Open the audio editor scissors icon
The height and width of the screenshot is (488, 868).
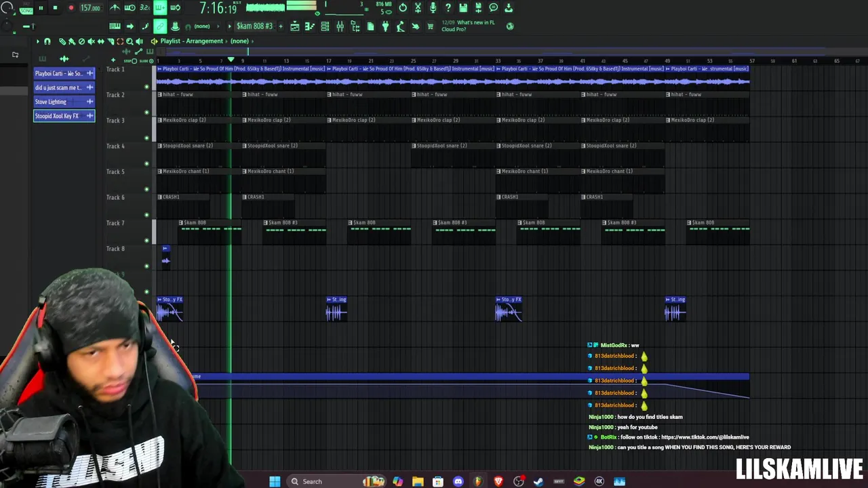pos(418,7)
